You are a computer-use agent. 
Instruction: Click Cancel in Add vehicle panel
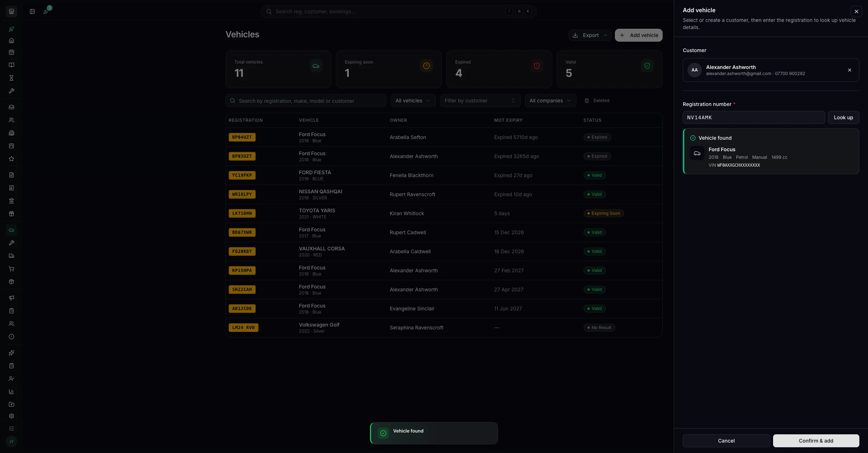[x=726, y=441]
